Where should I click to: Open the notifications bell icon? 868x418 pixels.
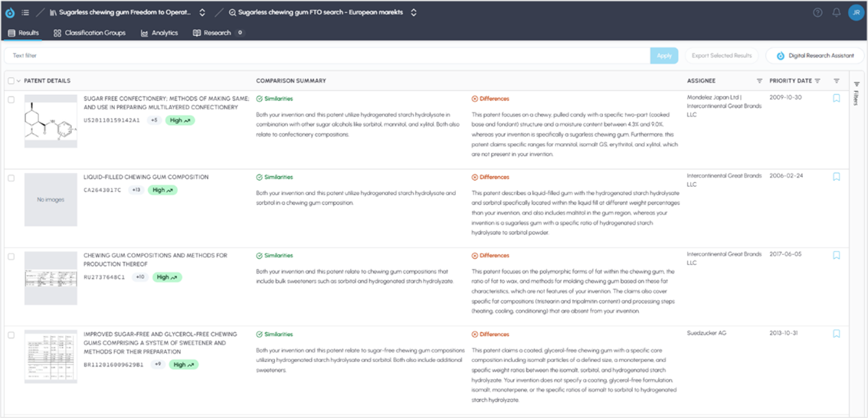(x=837, y=13)
